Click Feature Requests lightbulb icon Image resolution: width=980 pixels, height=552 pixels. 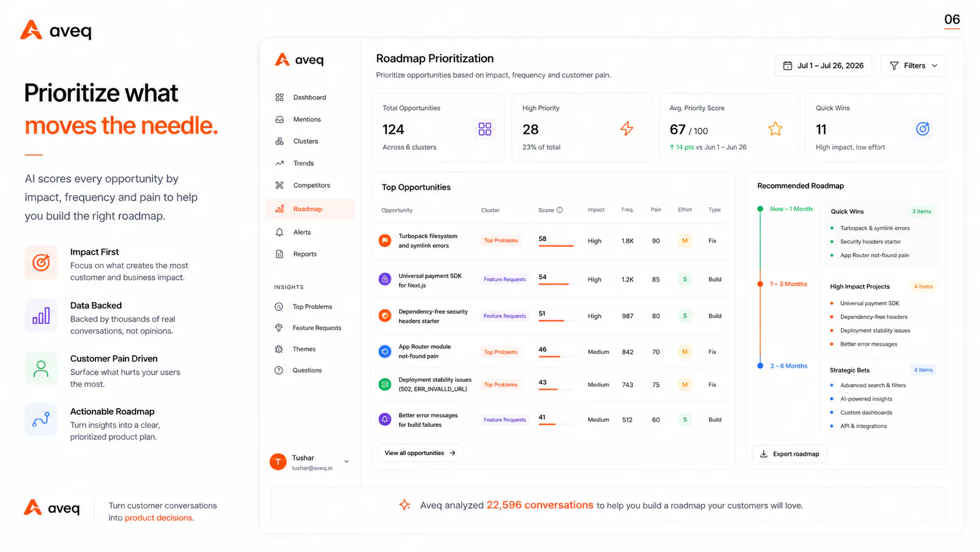(x=279, y=328)
